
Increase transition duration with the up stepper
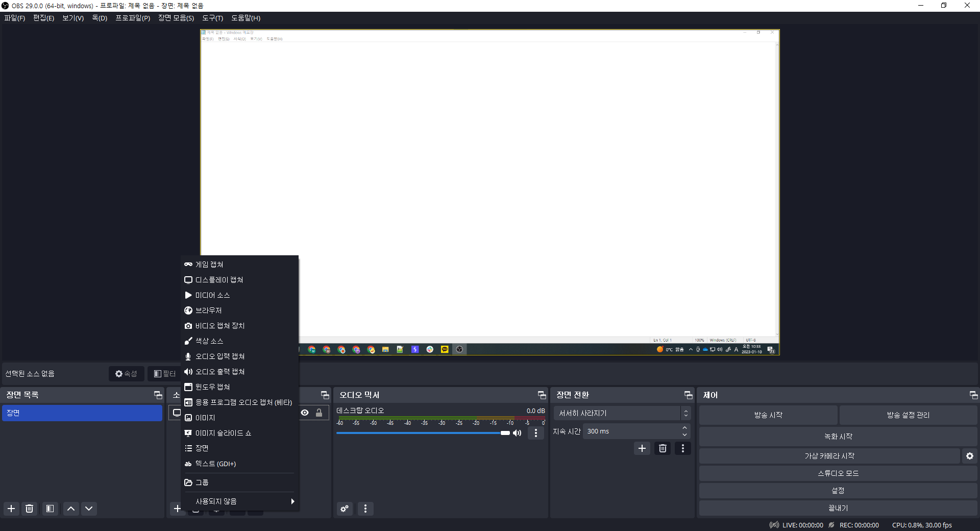(x=684, y=428)
